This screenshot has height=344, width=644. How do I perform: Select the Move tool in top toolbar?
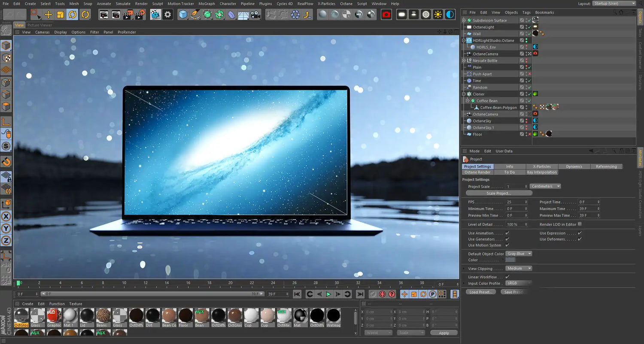pyautogui.click(x=48, y=15)
